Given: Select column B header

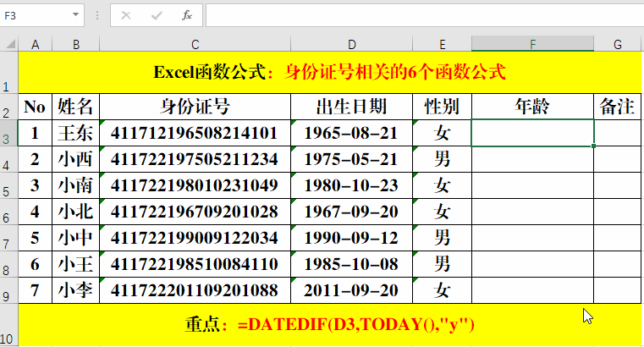Looking at the screenshot, I should pos(76,44).
